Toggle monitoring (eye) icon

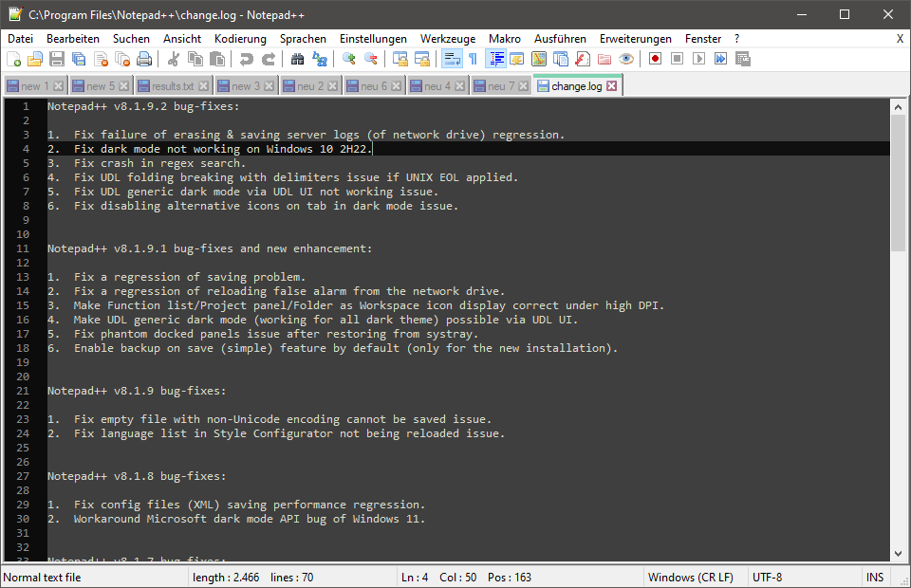[626, 59]
